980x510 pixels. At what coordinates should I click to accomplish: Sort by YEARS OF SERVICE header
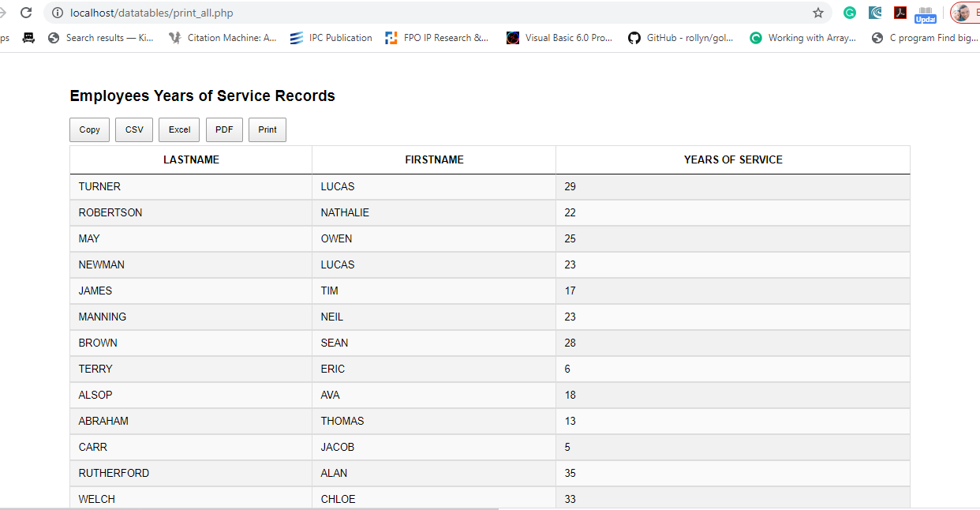pos(733,159)
